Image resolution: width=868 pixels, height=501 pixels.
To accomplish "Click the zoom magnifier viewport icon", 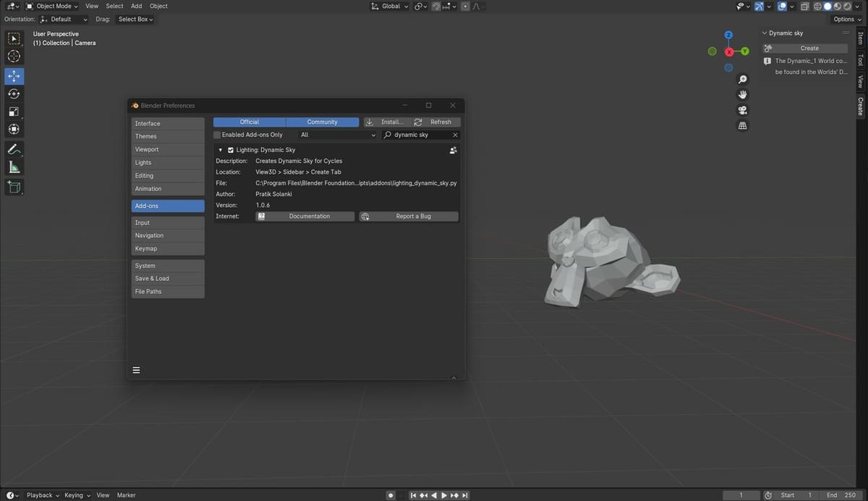I will (x=742, y=80).
